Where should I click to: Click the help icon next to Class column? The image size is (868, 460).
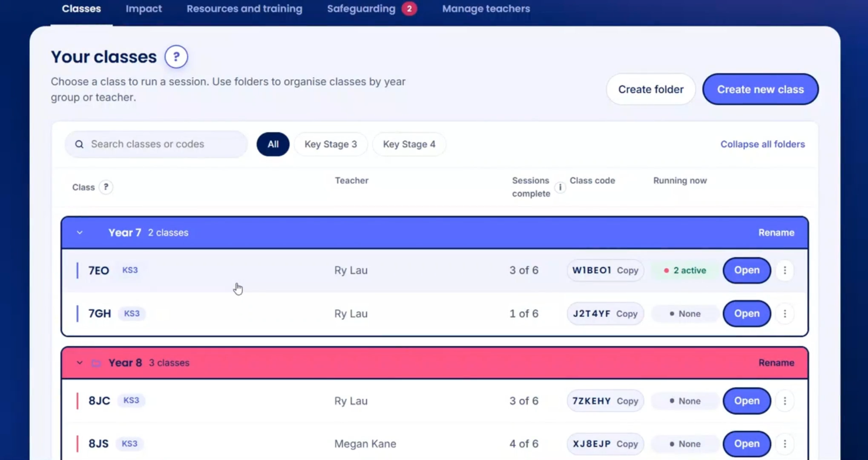click(106, 187)
